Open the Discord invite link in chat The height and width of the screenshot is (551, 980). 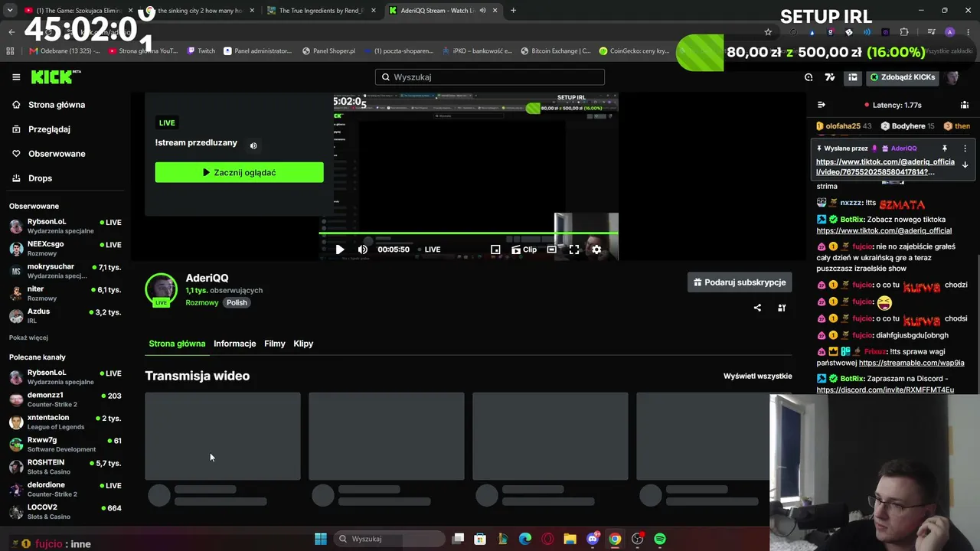click(885, 390)
